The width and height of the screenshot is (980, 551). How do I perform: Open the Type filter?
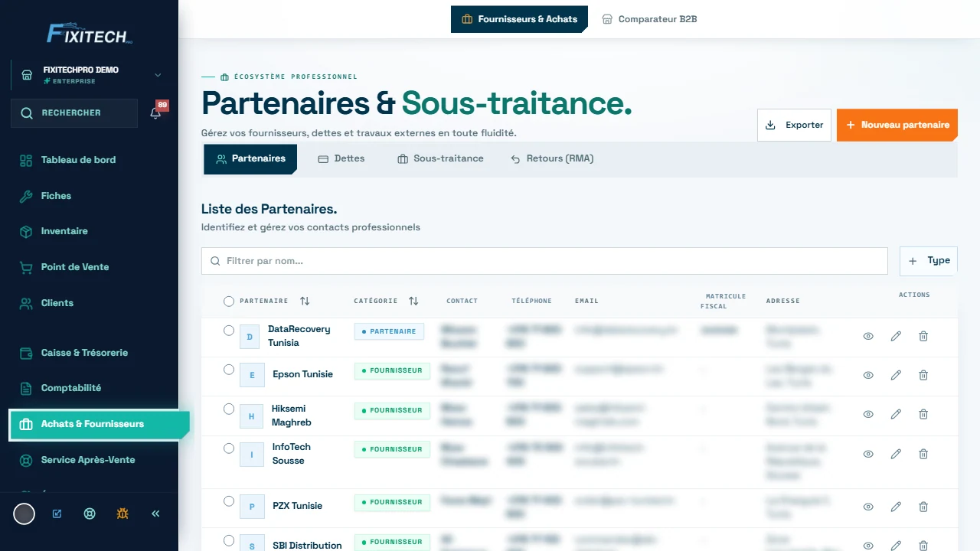click(x=929, y=261)
